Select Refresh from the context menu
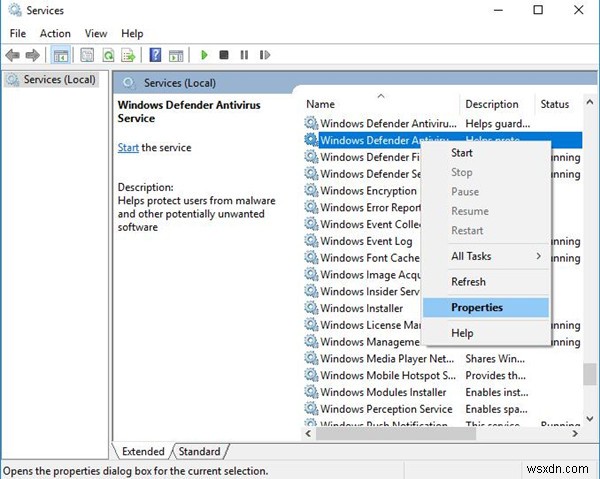Image resolution: width=600 pixels, height=479 pixels. click(x=468, y=282)
